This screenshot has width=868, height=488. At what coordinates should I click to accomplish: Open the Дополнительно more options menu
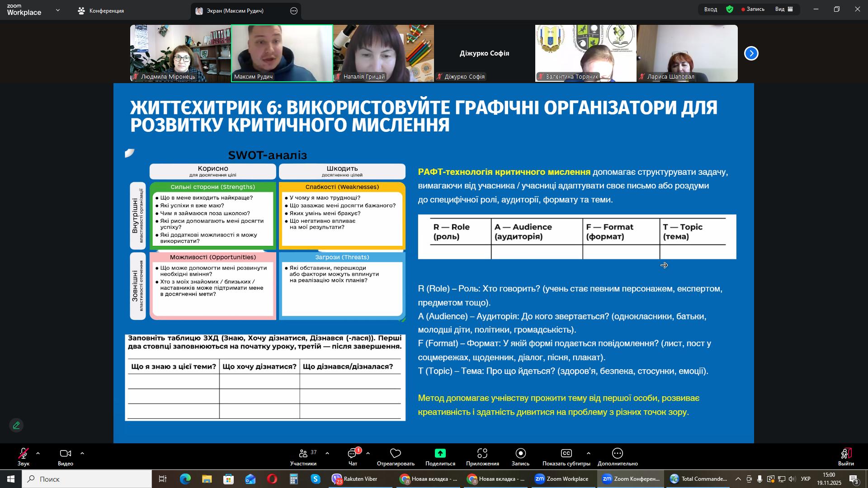click(x=618, y=453)
